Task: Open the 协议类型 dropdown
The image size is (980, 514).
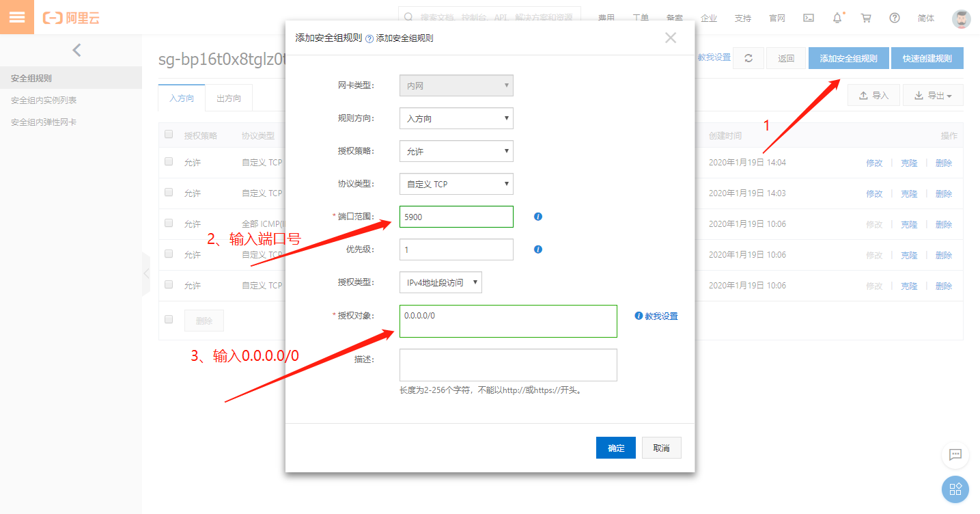Action: point(456,184)
